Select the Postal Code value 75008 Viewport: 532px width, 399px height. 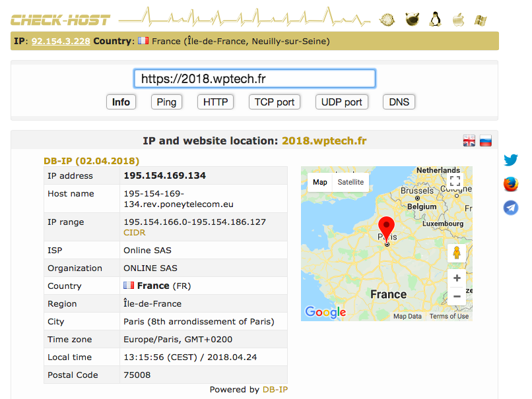[x=137, y=375]
